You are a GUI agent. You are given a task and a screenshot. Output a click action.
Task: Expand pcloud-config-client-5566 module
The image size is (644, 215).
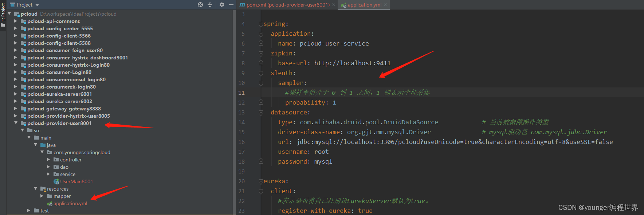(16, 36)
